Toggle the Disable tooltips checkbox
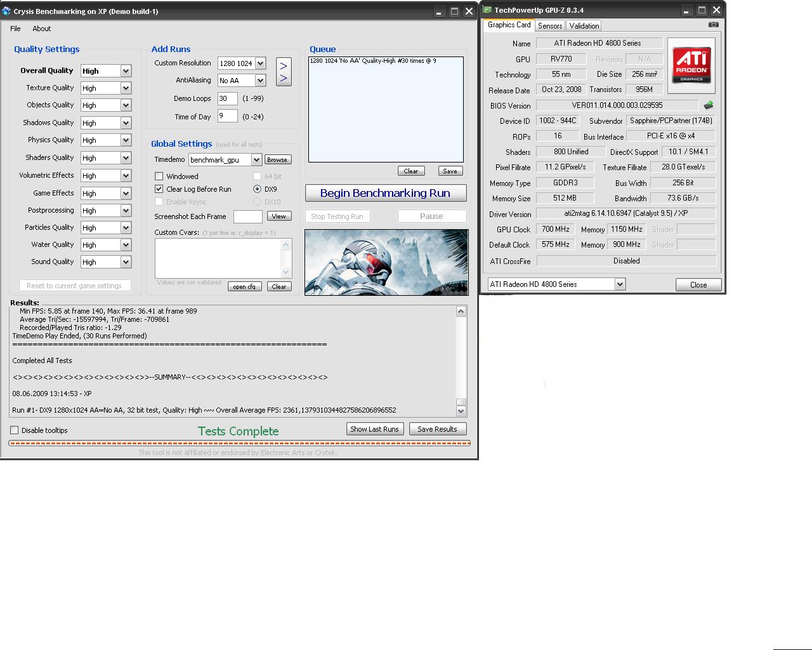Image resolution: width=812 pixels, height=650 pixels. coord(15,430)
